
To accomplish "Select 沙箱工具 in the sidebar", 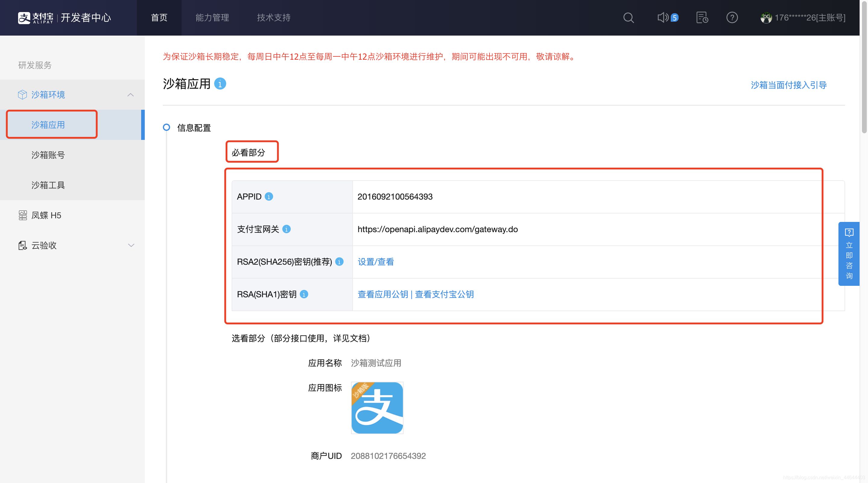I will (x=72, y=185).
